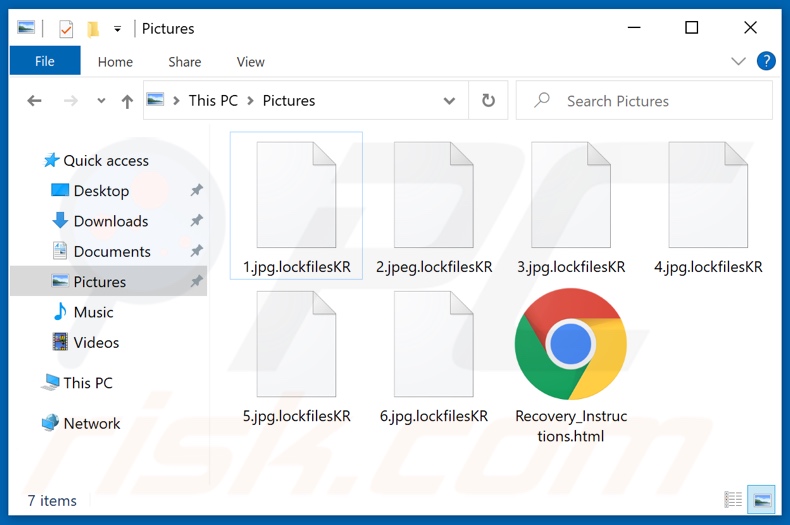The width and height of the screenshot is (790, 525).
Task: Click the pin icon beside Downloads
Action: [x=196, y=220]
